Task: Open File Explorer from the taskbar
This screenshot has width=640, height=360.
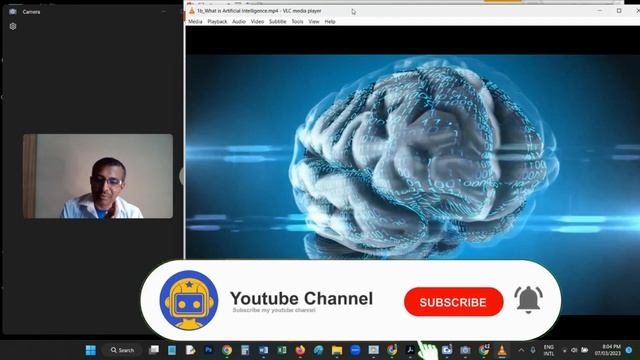Action: [337, 350]
